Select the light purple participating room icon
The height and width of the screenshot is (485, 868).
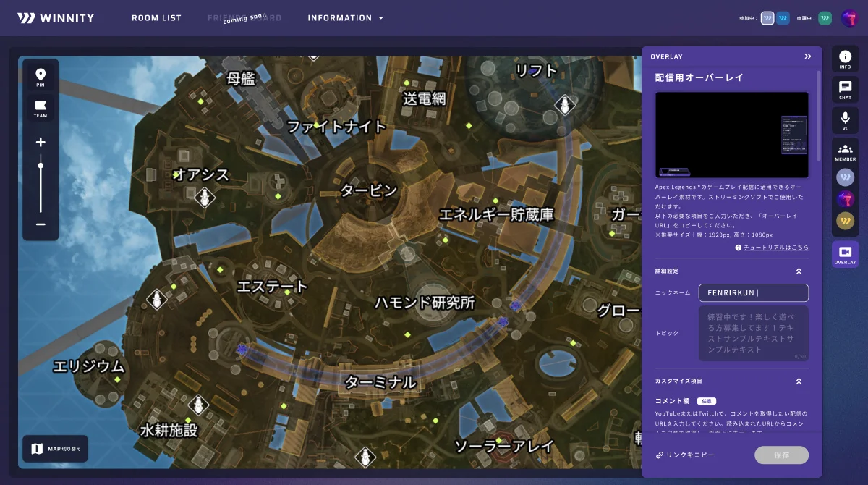click(x=767, y=18)
